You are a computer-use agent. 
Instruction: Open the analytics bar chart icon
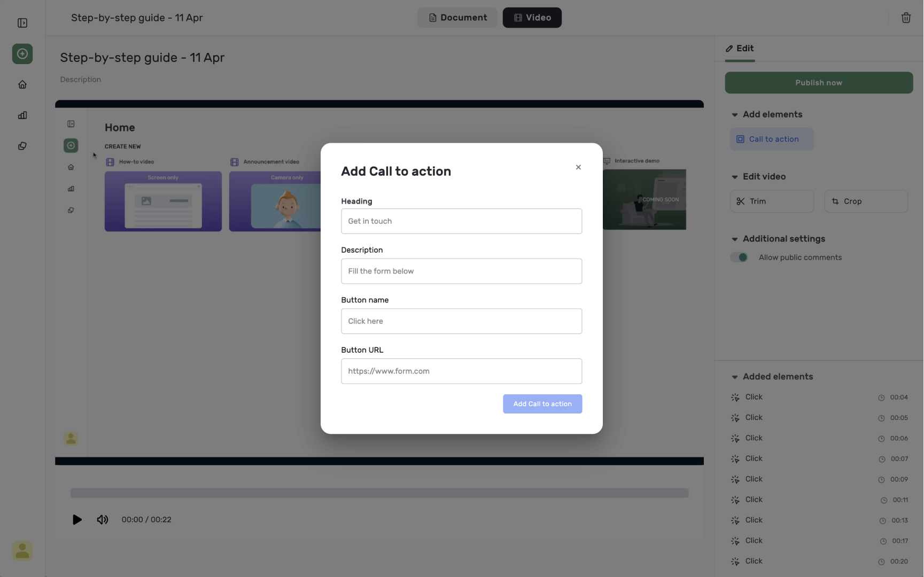tap(22, 115)
